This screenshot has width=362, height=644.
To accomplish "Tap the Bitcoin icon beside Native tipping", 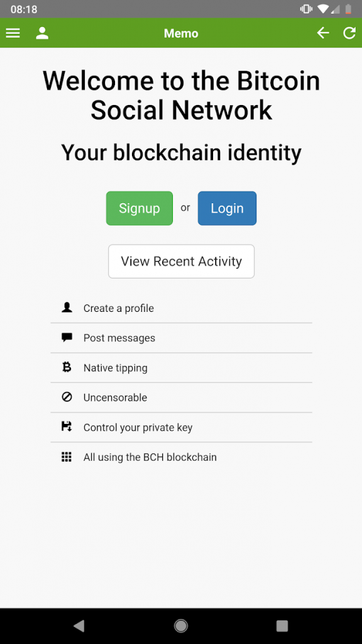I will coord(67,367).
